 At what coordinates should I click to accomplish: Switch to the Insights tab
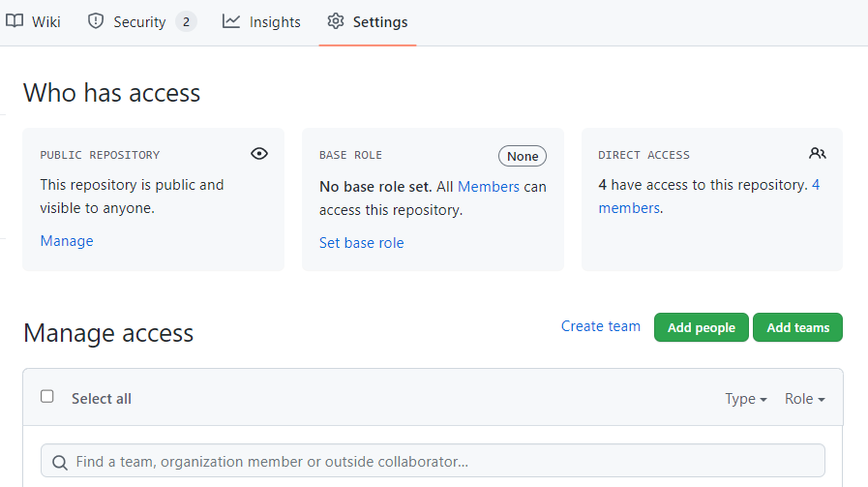click(x=275, y=21)
